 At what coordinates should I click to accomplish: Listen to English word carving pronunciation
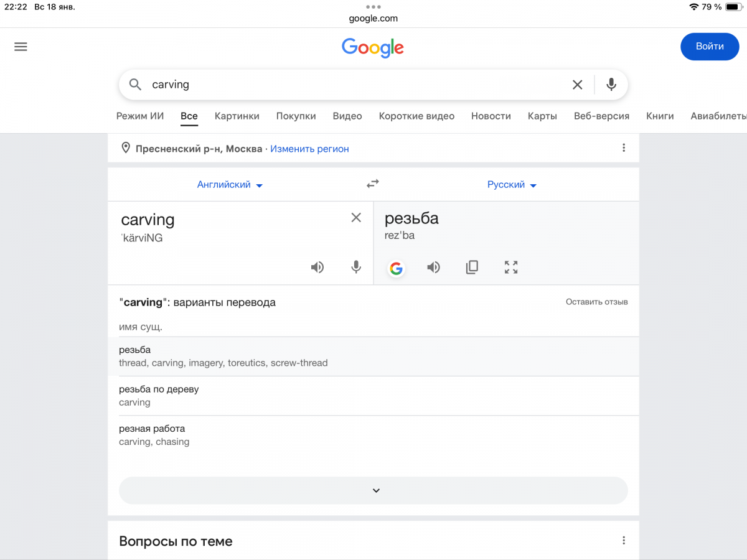point(317,268)
